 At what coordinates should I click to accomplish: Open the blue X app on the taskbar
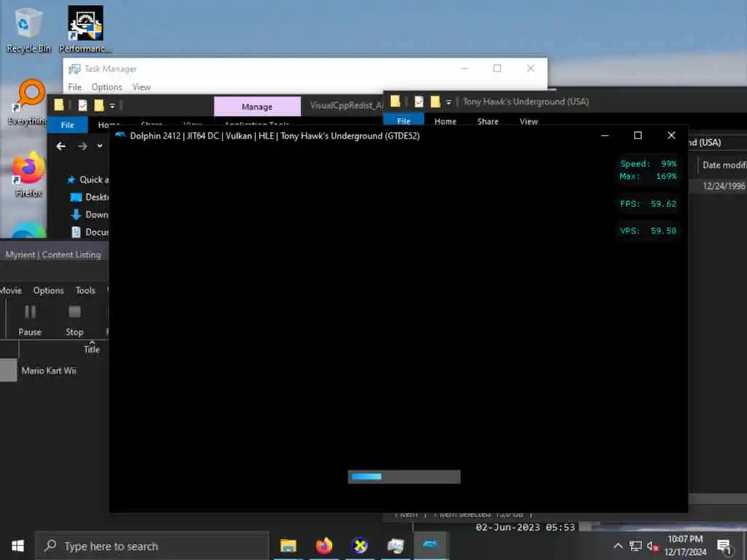click(x=360, y=545)
